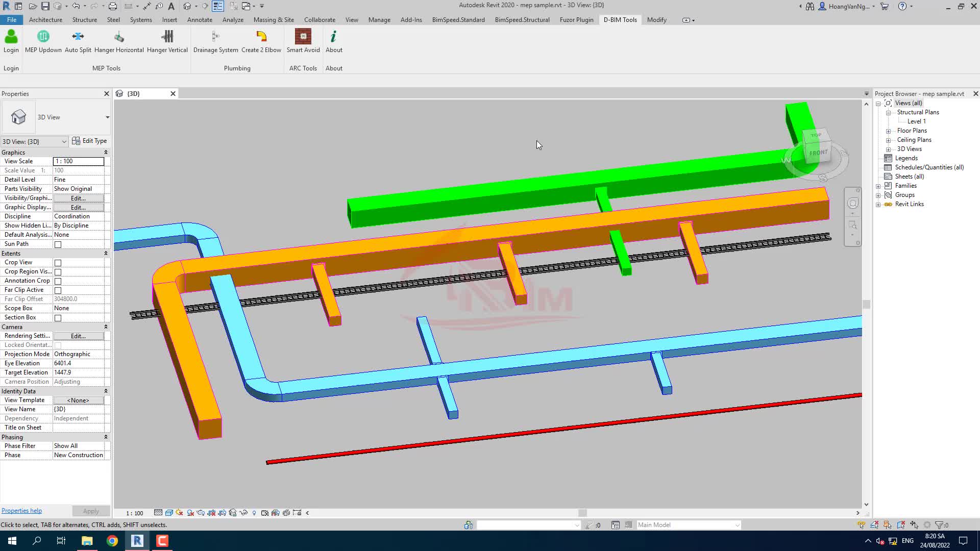Expand the Families tree node
Image resolution: width=980 pixels, height=551 pixels.
pyautogui.click(x=878, y=186)
